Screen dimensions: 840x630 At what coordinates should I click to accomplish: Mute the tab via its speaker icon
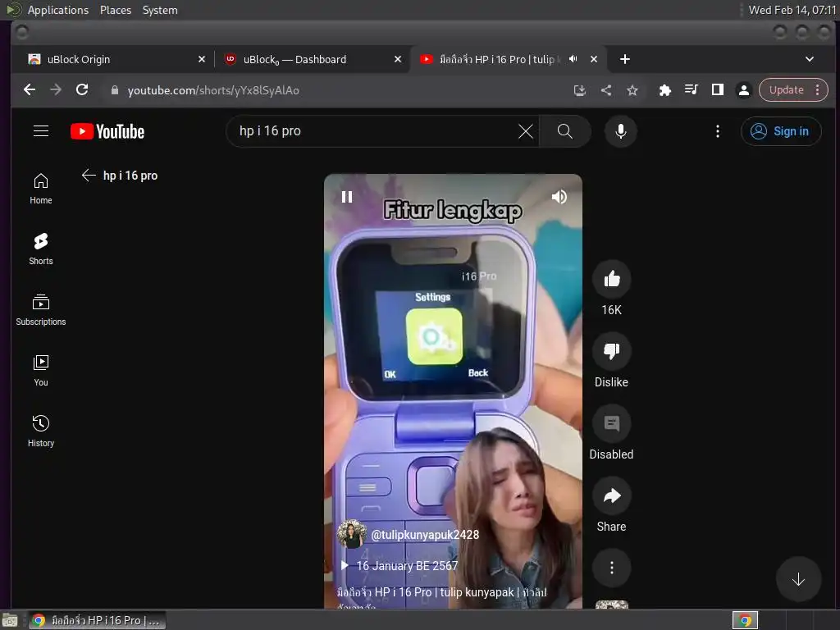pos(573,59)
